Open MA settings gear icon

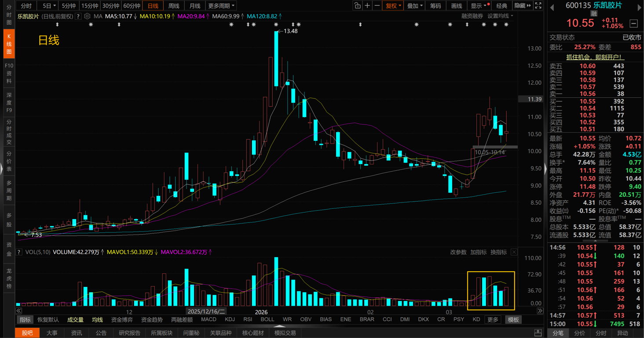click(x=87, y=16)
